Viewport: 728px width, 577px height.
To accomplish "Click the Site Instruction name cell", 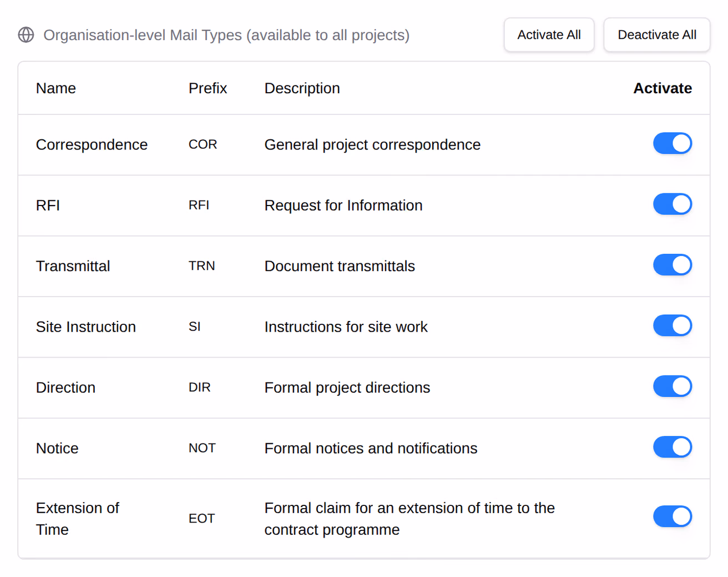I will 86,327.
